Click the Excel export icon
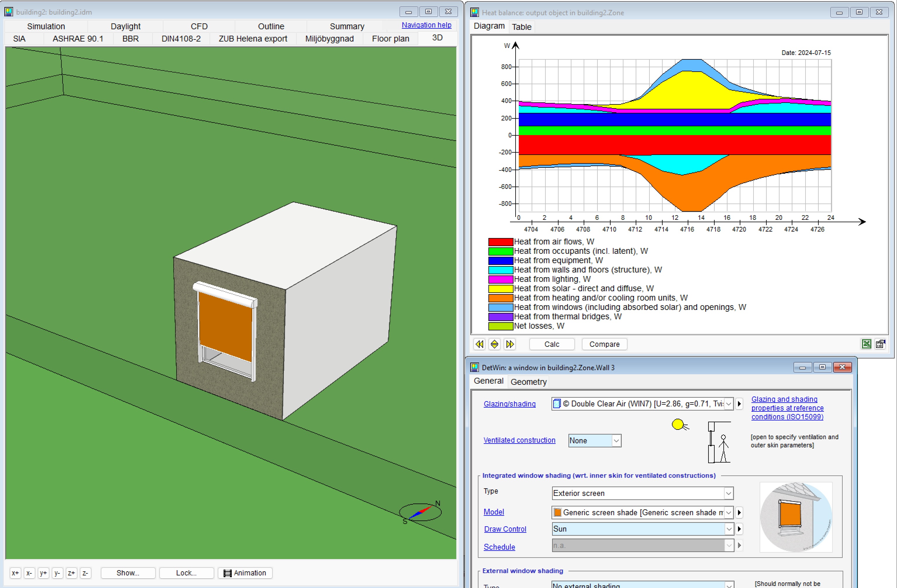897x588 pixels. coord(866,344)
